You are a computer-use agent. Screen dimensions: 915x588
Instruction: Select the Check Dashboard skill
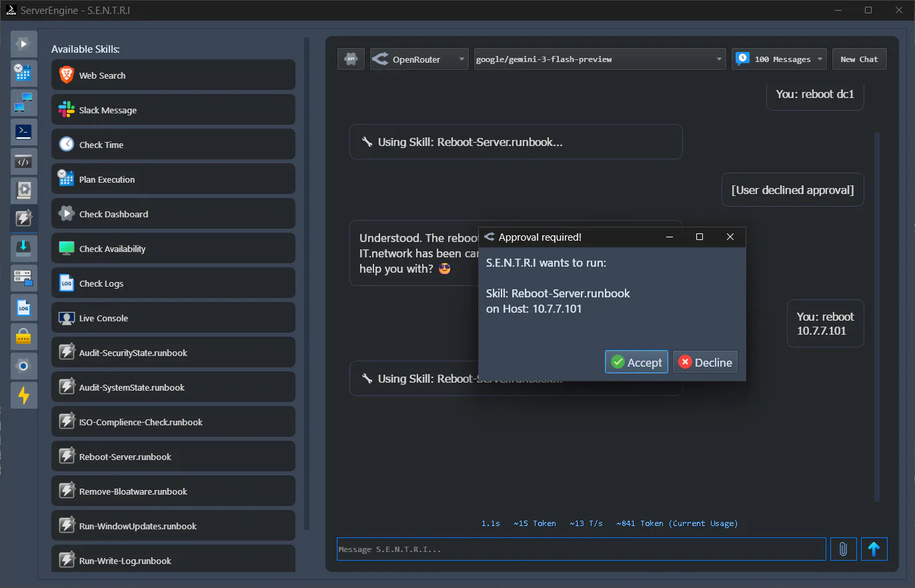coord(173,213)
